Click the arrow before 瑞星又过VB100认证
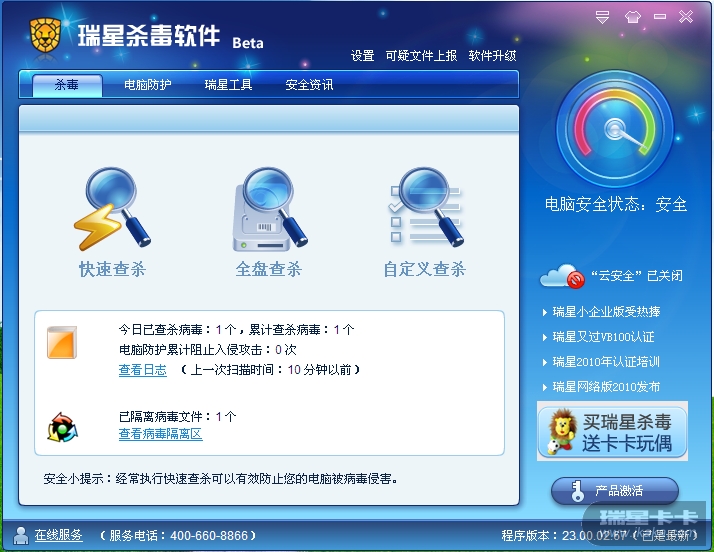714x552 pixels. [545, 337]
